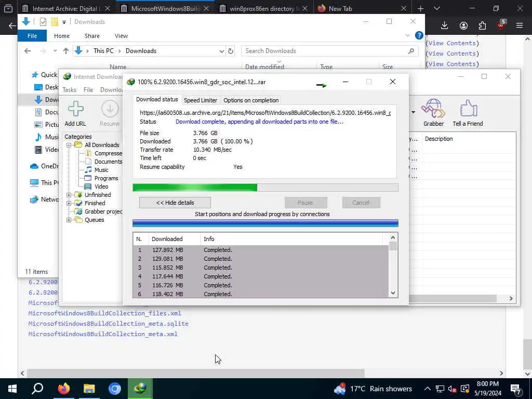Switch to Options on completion tab
This screenshot has width=532, height=399.
[251, 100]
